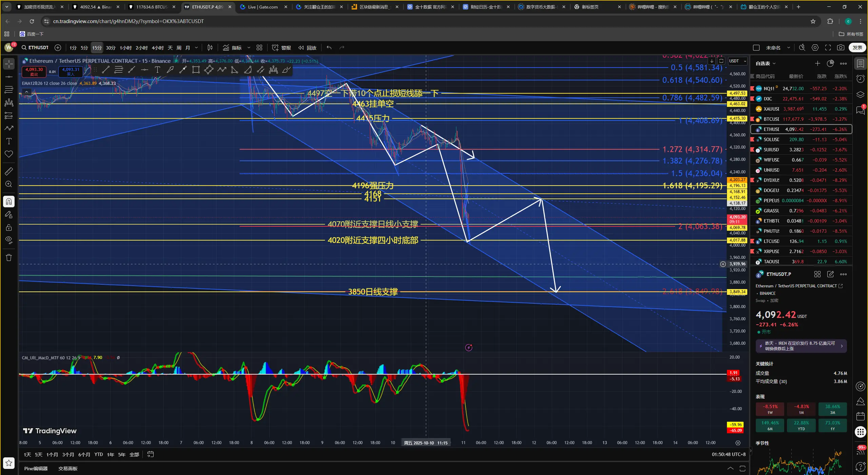Take a chart snapshot with camera icon
This screenshot has width=868, height=475.
(x=841, y=48)
